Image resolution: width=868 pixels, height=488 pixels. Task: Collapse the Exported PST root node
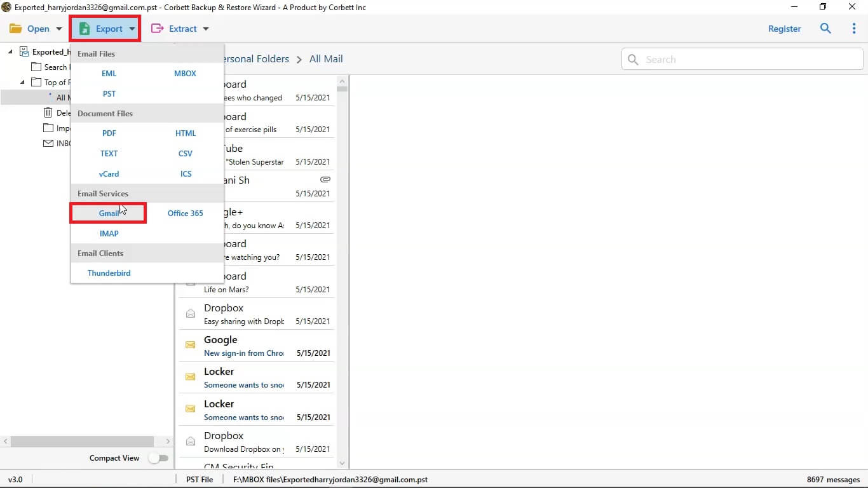[x=10, y=52]
